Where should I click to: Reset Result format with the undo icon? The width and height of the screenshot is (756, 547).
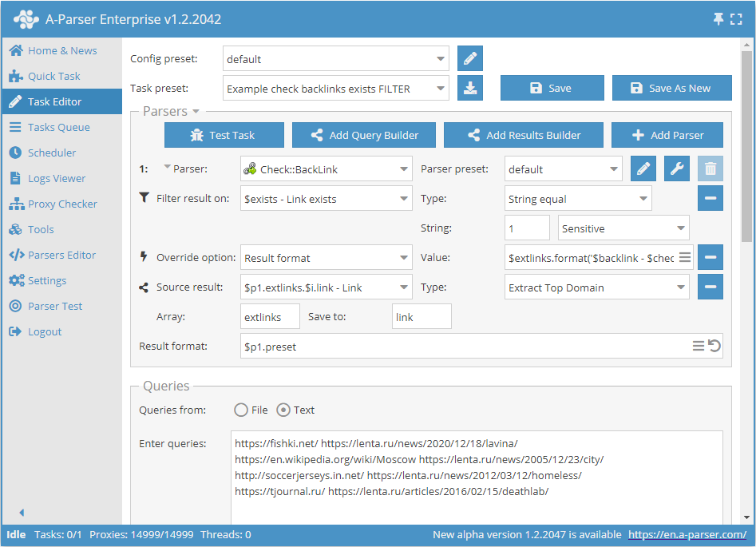[714, 346]
